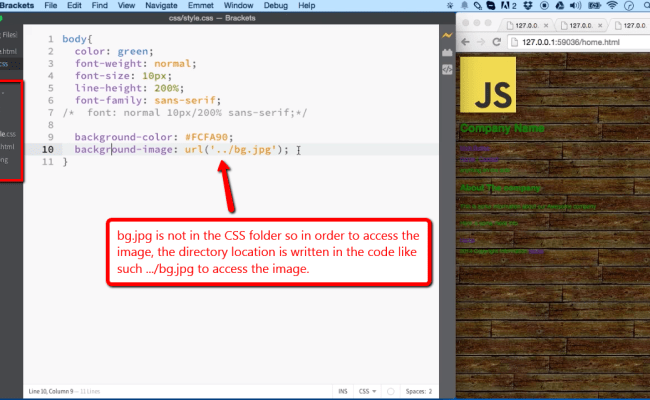The height and width of the screenshot is (400, 650).
Task: Click the linting status circle in status bar
Action: click(x=390, y=391)
